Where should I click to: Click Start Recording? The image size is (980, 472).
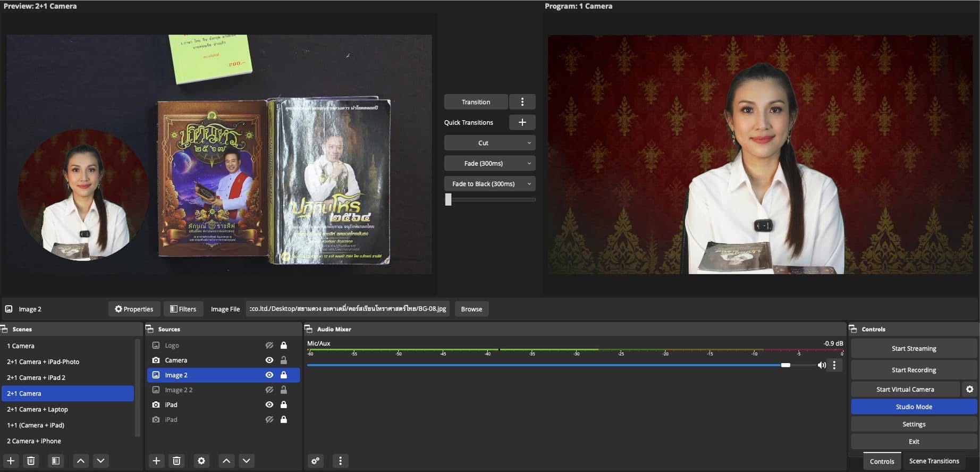click(x=914, y=370)
